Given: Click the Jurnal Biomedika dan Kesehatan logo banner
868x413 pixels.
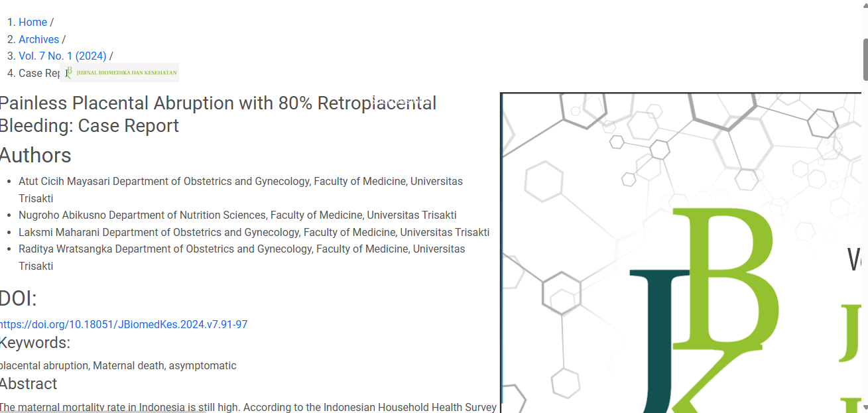Looking at the screenshot, I should tap(120, 73).
